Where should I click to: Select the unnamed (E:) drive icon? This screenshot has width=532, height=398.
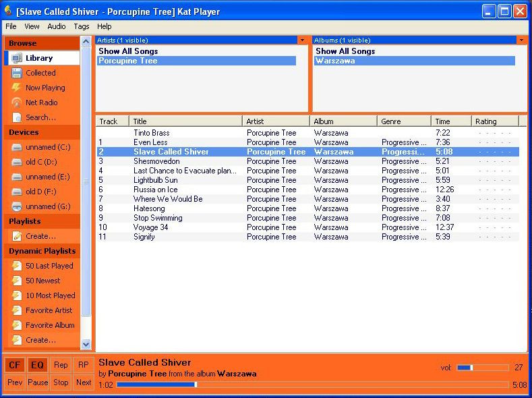pyautogui.click(x=17, y=177)
